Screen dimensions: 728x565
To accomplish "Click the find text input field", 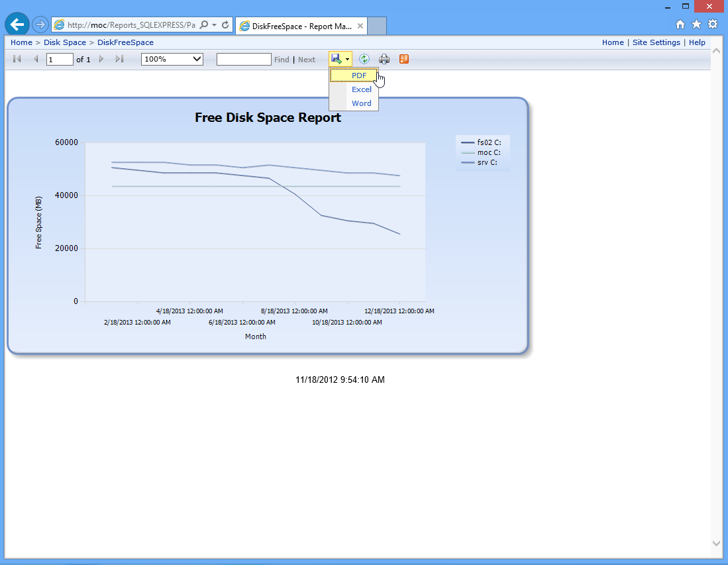I will [x=244, y=59].
